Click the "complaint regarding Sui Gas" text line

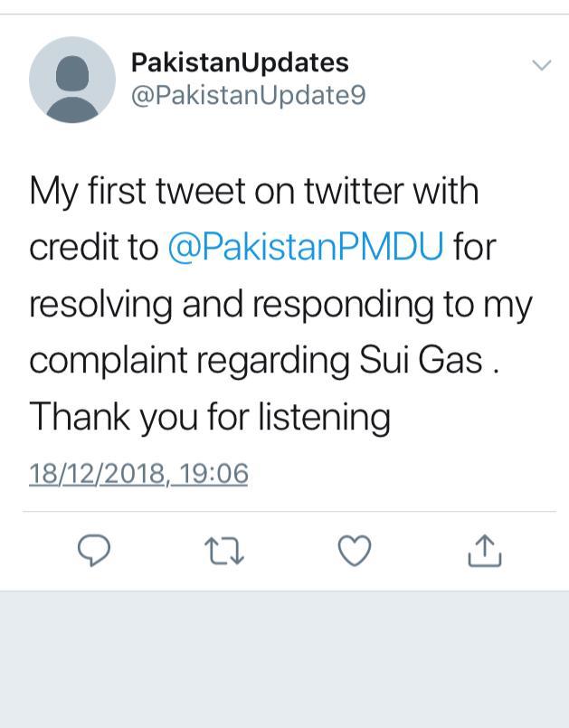tap(256, 361)
